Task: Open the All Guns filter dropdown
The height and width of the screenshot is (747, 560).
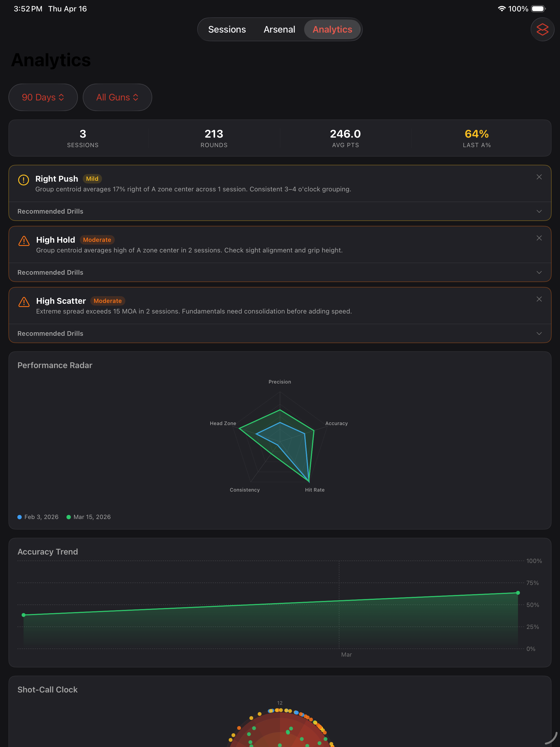Action: (x=117, y=97)
